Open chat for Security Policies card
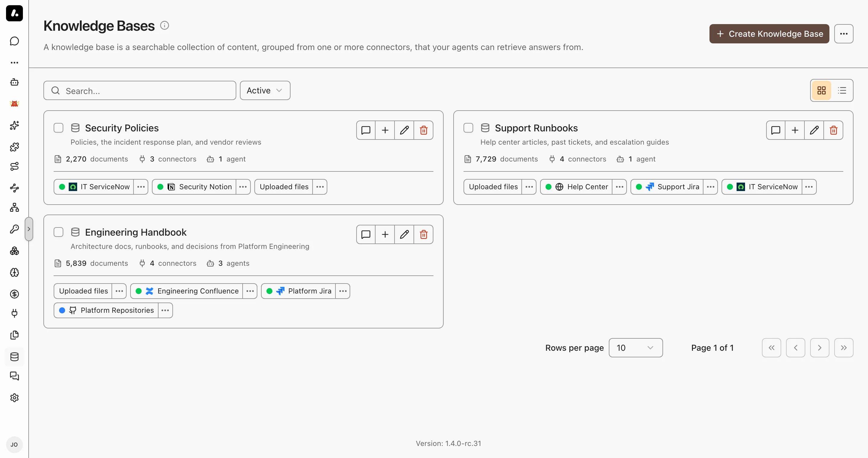The width and height of the screenshot is (868, 458). click(366, 130)
